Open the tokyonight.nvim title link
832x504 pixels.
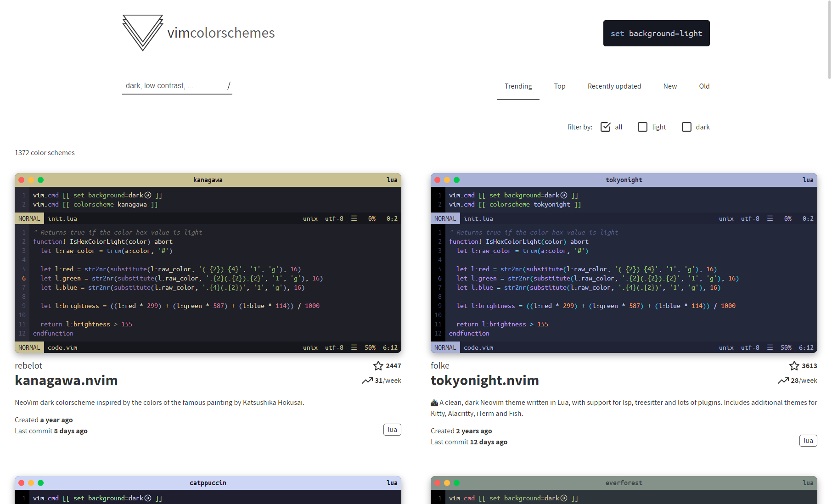point(485,381)
